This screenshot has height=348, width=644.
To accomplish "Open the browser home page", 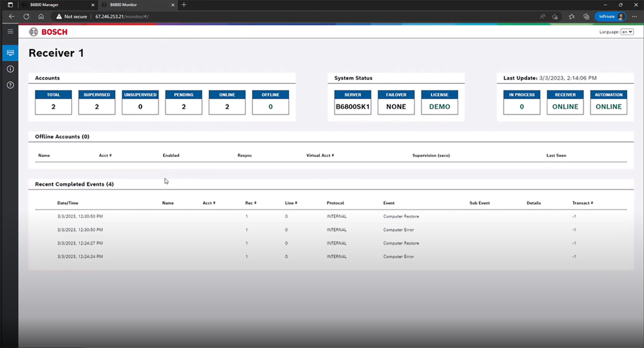I will 41,16.
